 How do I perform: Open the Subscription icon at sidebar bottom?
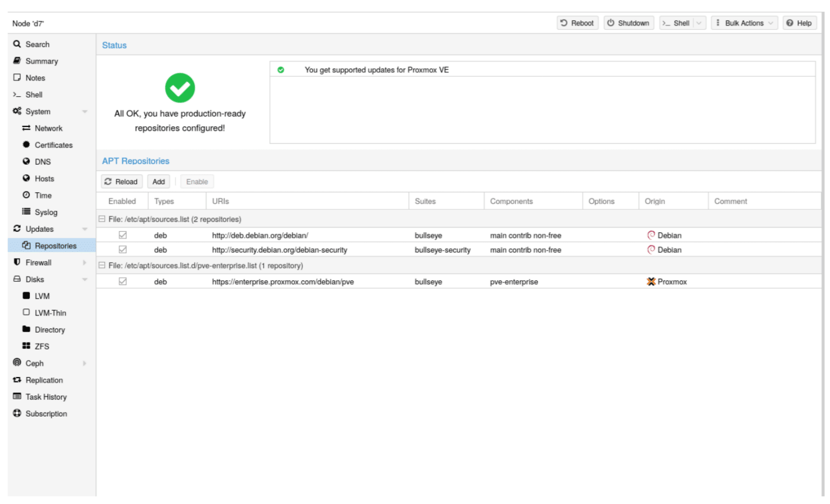(x=17, y=413)
